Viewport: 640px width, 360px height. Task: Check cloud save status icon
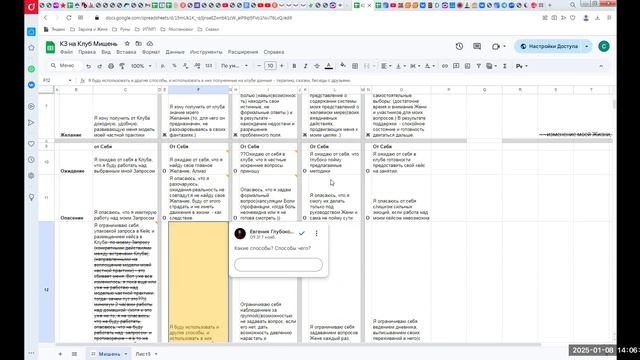(150, 43)
